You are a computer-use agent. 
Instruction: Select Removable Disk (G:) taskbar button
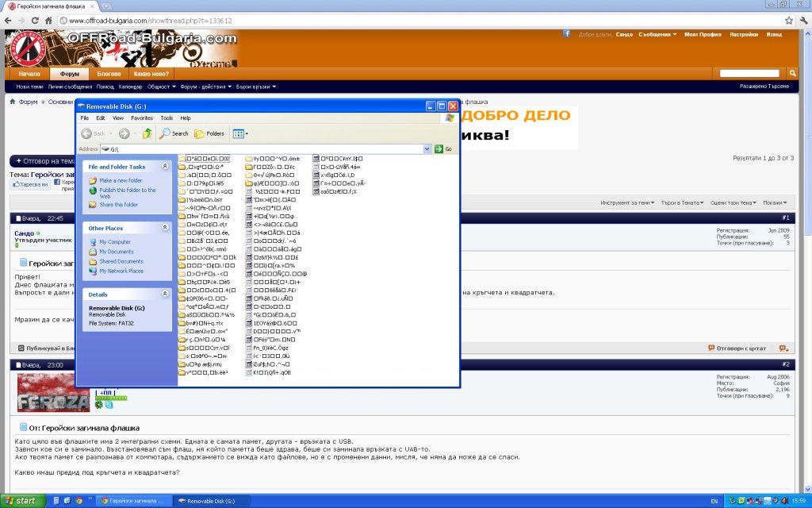(211, 502)
